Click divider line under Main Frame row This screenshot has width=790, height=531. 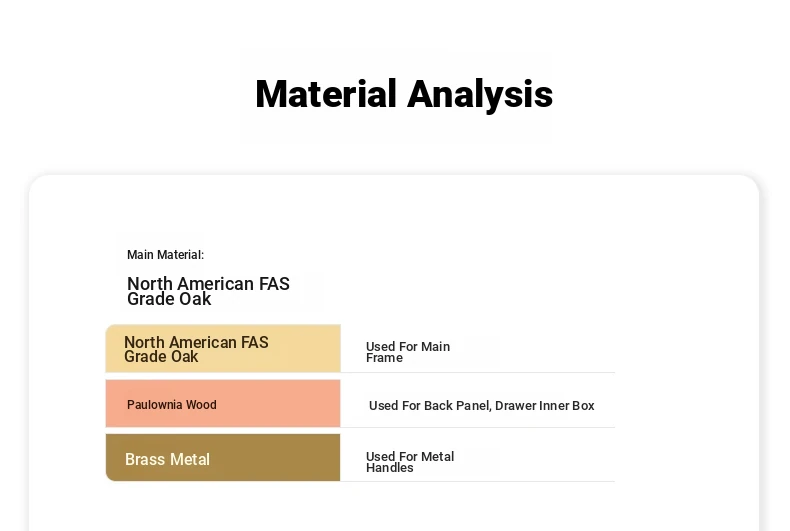click(x=478, y=373)
